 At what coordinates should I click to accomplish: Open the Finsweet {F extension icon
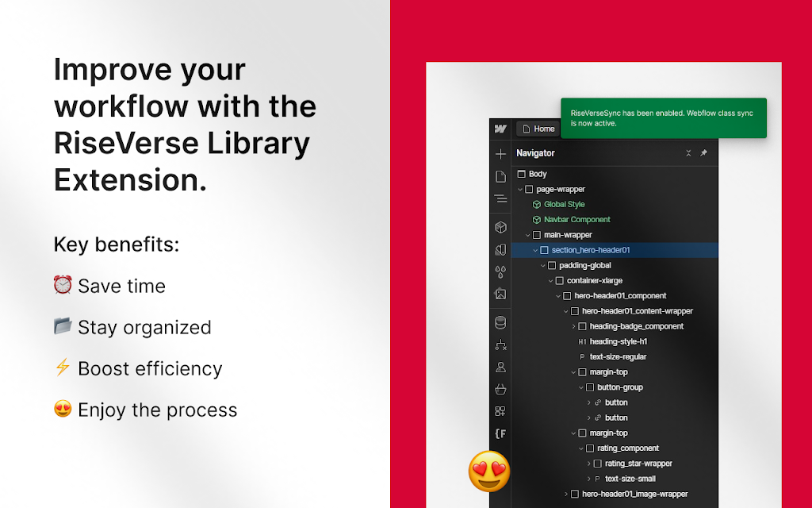(x=500, y=433)
